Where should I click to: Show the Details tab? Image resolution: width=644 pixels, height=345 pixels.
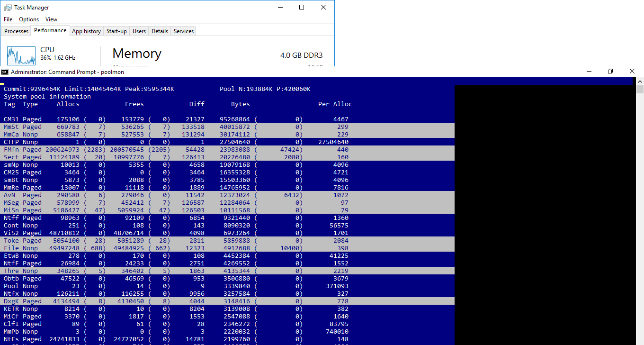click(x=160, y=31)
